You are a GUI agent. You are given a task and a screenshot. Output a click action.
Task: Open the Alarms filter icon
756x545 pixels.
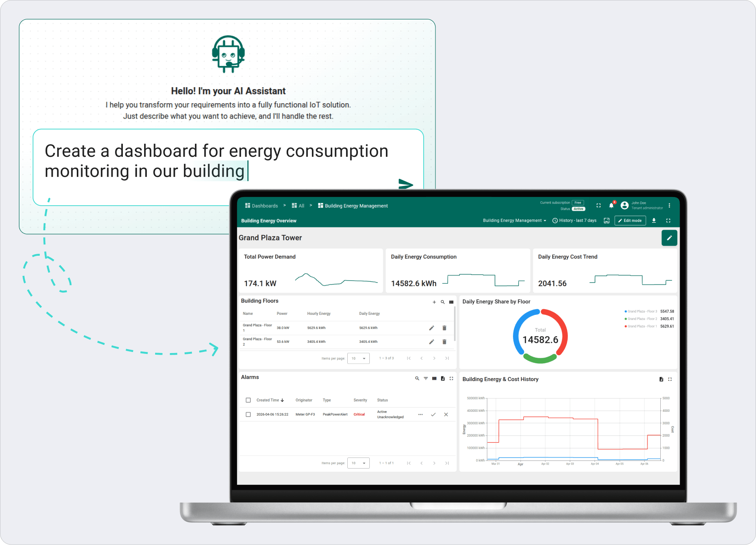[426, 378]
